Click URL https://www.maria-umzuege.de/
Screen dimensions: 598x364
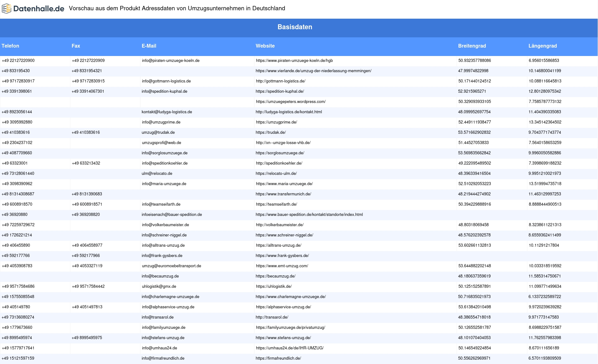284,184
